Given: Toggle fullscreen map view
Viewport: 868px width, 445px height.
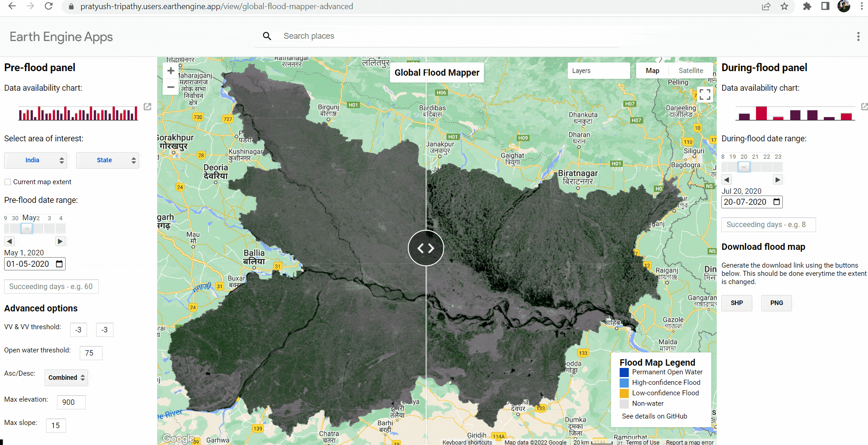Looking at the screenshot, I should click(x=705, y=94).
